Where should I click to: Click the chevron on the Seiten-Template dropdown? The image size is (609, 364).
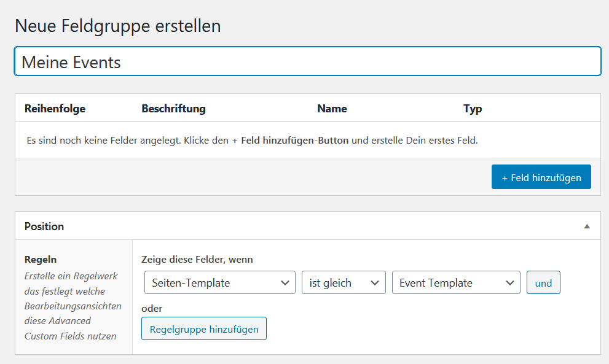pyautogui.click(x=285, y=282)
